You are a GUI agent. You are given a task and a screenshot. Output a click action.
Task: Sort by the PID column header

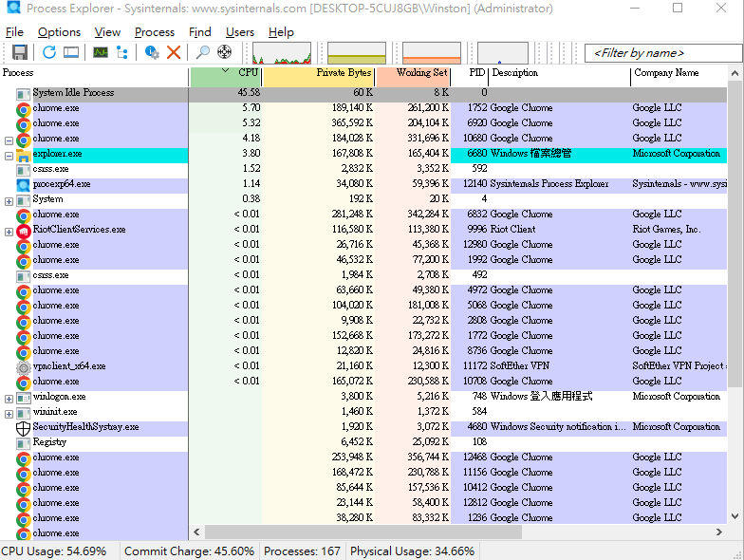point(469,76)
